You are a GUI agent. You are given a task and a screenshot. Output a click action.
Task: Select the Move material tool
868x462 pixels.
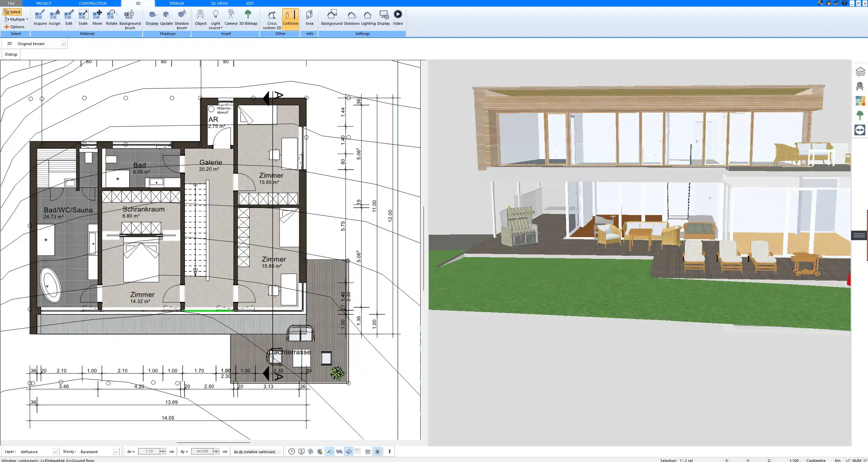tap(97, 18)
